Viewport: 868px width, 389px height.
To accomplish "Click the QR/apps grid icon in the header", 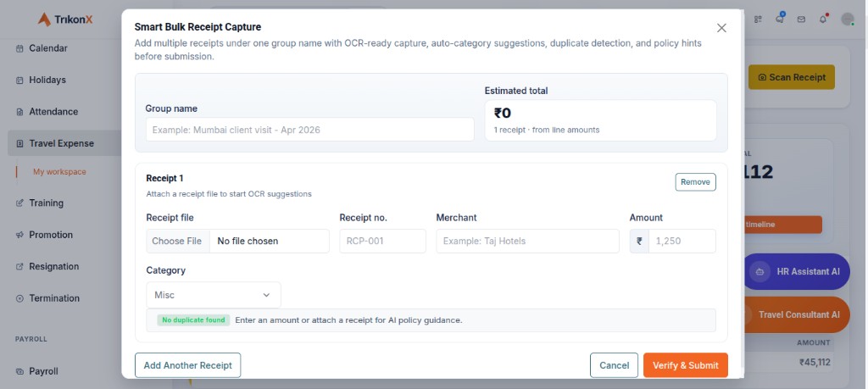I will click(x=758, y=19).
